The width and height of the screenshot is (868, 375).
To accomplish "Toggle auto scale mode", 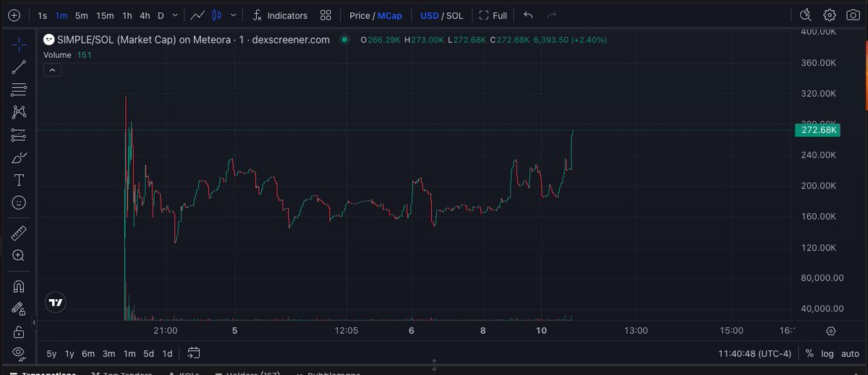I will click(x=849, y=354).
